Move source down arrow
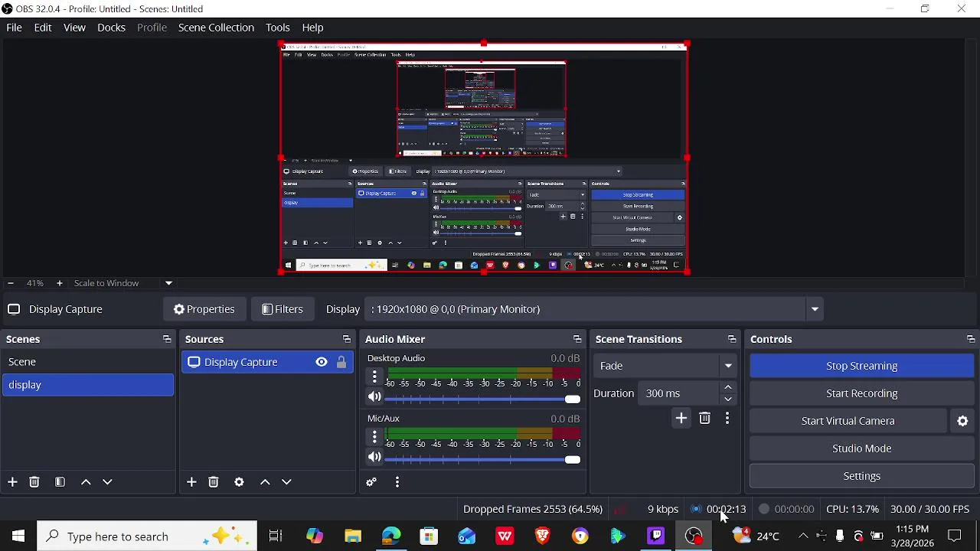Image resolution: width=980 pixels, height=551 pixels. point(286,482)
